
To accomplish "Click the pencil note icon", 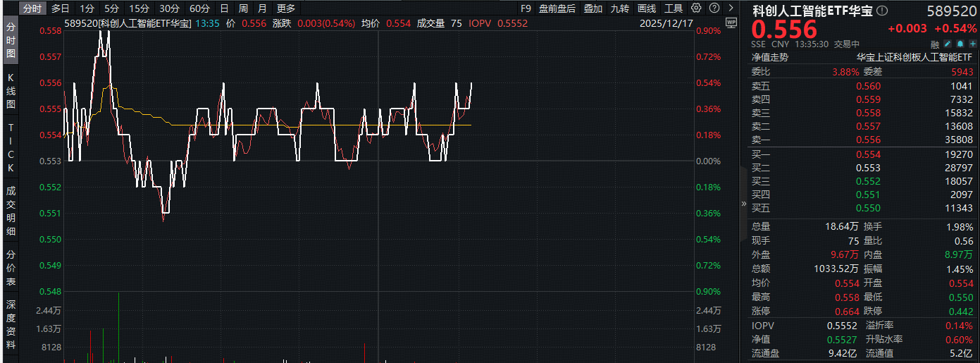I will pyautogui.click(x=947, y=44).
